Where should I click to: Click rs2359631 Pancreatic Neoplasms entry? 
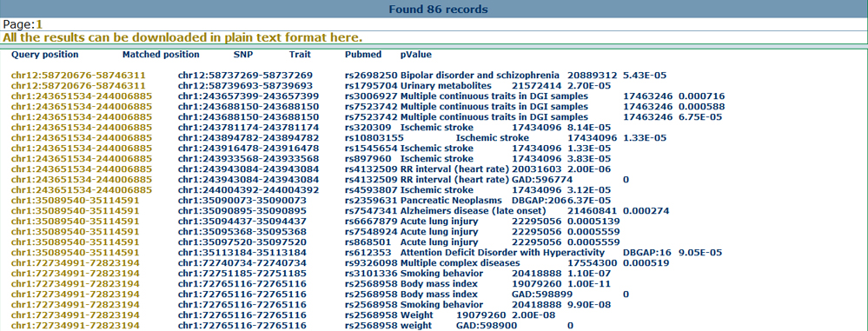(x=423, y=201)
